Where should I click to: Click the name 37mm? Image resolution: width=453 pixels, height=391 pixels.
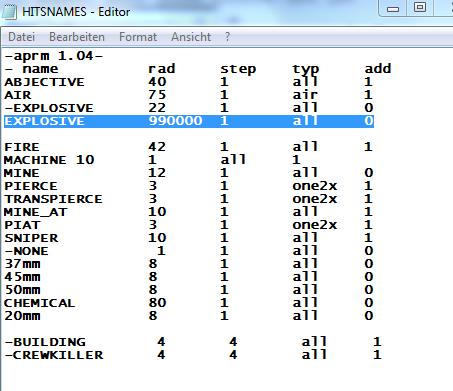22,264
